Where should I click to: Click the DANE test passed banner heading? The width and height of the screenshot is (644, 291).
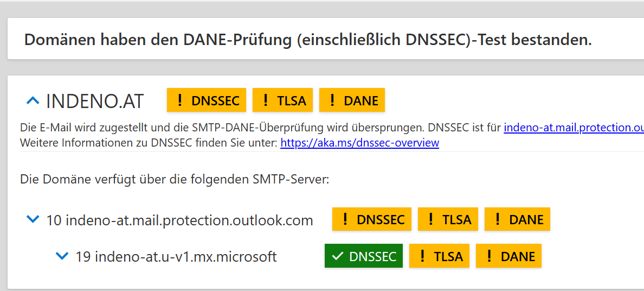tap(308, 40)
